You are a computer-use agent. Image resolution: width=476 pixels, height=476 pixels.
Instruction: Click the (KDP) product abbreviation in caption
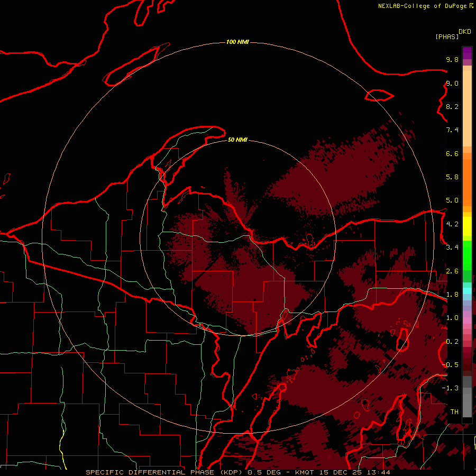coord(232,472)
